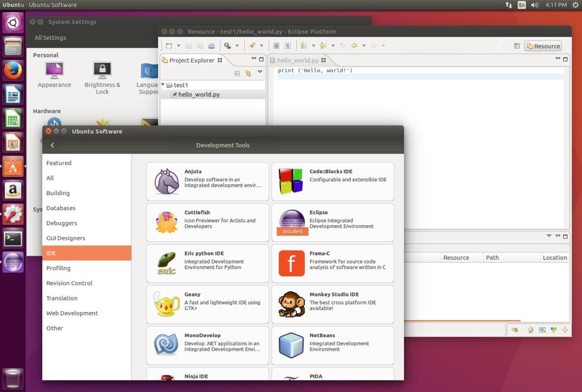Open the New wizard dropdown arrow in Eclipse
The image size is (582, 392).
178,46
